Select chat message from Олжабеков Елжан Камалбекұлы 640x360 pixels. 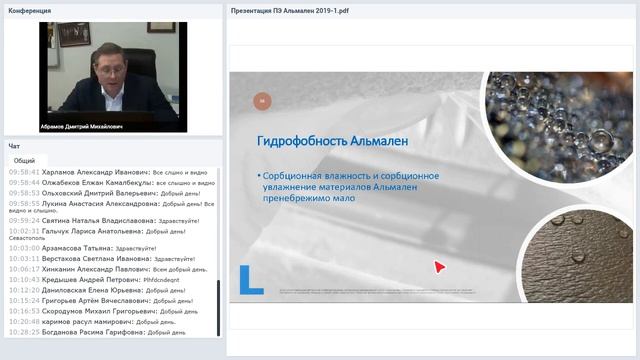pos(112,182)
